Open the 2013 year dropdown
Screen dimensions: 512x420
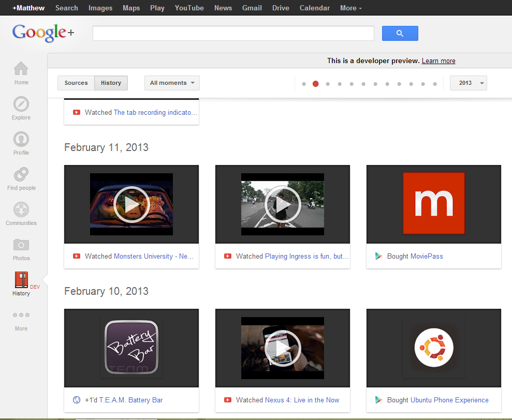468,83
